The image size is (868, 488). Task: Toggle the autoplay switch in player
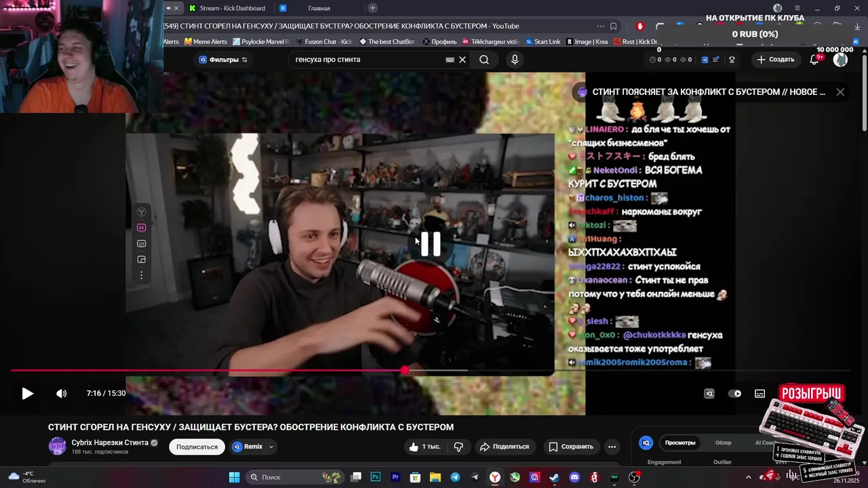734,393
